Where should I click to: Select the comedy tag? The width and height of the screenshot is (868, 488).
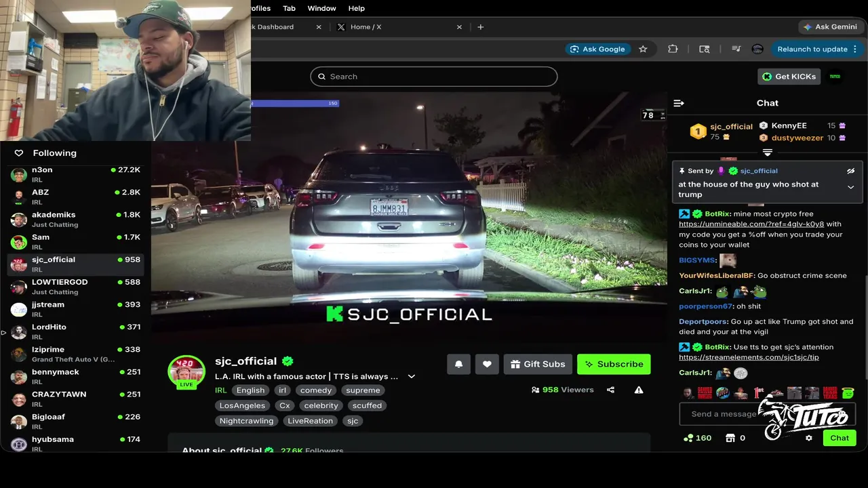316,390
